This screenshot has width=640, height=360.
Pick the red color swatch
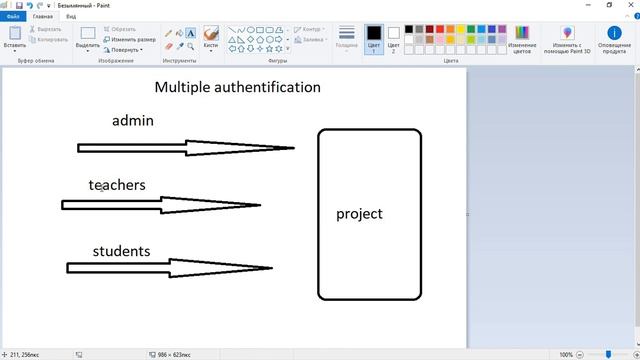click(x=440, y=29)
